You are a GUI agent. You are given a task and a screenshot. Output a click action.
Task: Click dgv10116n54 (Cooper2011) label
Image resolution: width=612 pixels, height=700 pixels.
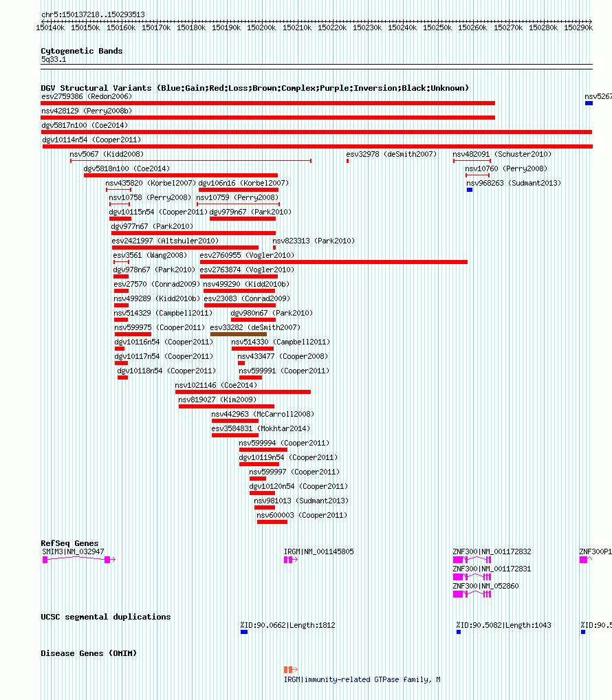point(164,342)
